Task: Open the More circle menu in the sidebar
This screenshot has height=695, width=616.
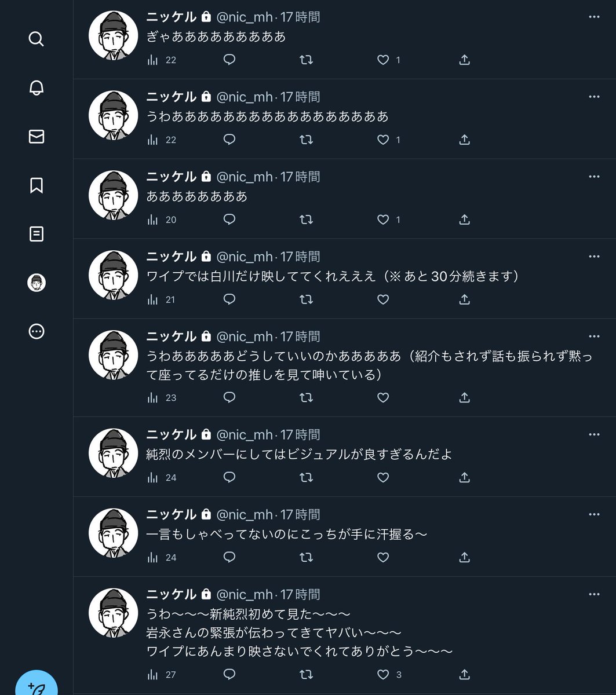Action: coord(36,331)
